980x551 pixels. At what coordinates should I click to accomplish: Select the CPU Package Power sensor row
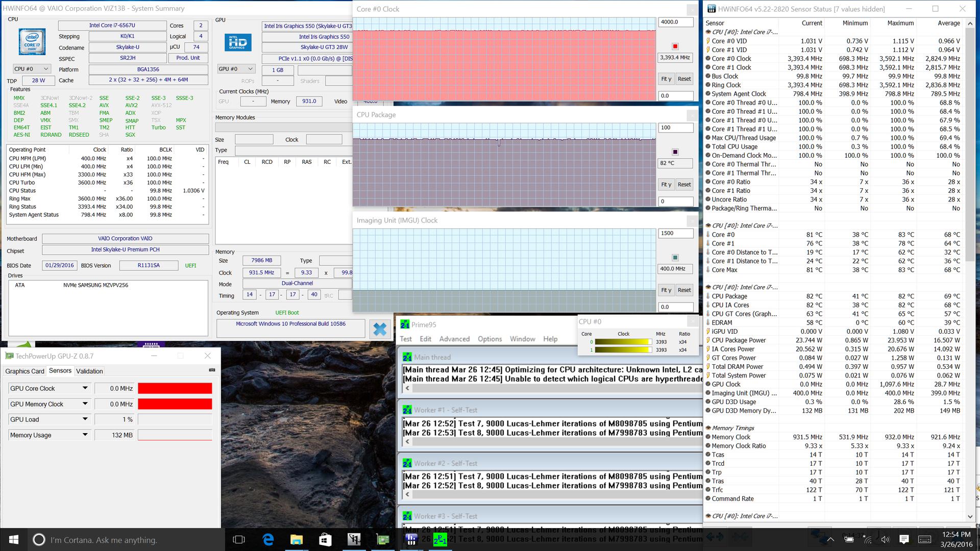point(833,340)
